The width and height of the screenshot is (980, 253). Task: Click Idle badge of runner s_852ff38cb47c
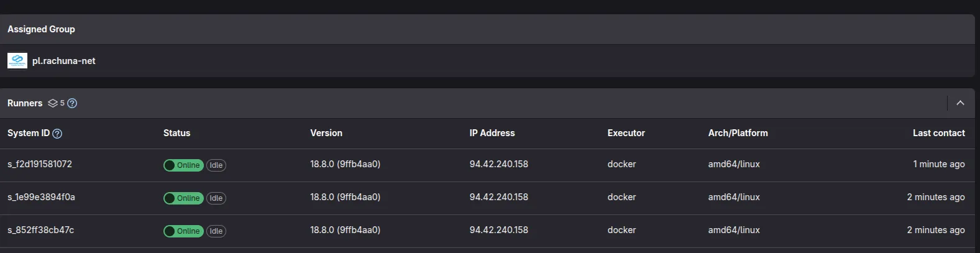pos(216,231)
